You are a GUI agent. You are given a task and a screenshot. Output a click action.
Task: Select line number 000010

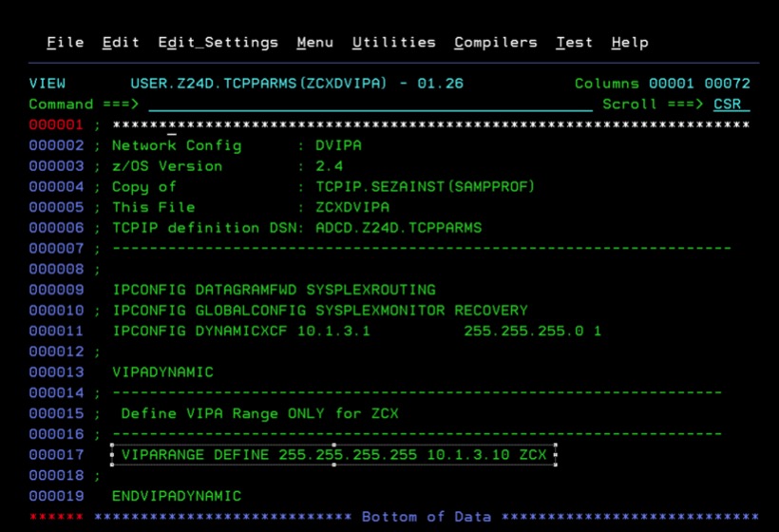point(56,311)
